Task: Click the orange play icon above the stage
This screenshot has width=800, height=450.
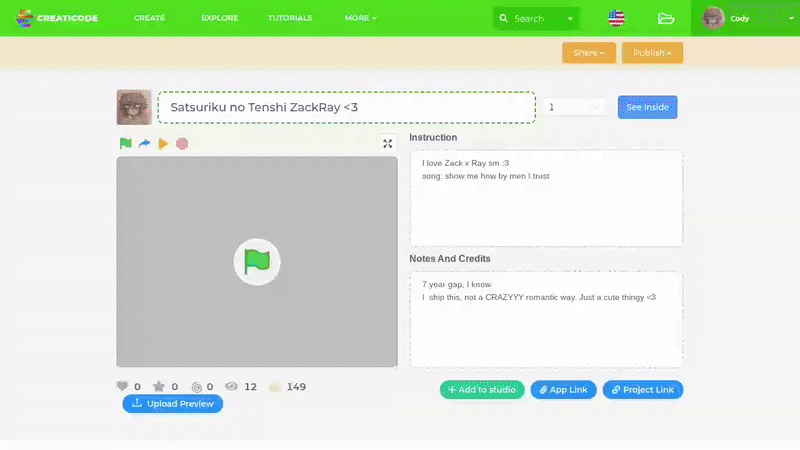Action: pyautogui.click(x=163, y=144)
